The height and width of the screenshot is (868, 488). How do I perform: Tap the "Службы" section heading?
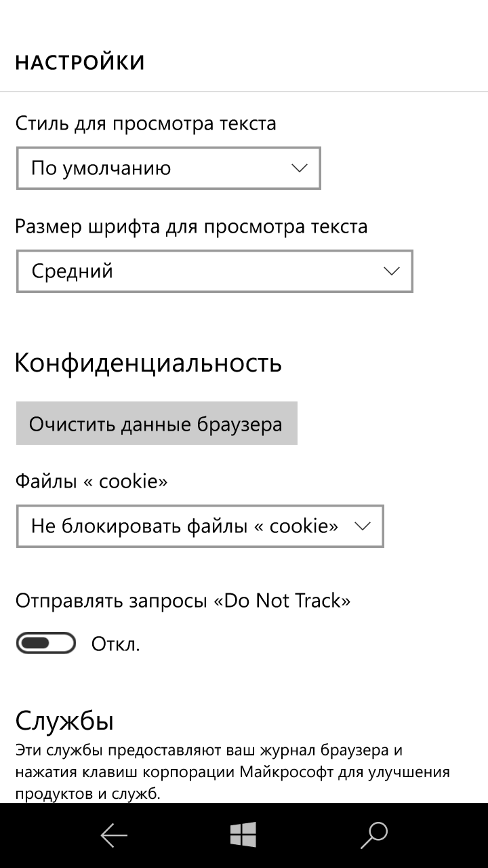pyautogui.click(x=64, y=720)
